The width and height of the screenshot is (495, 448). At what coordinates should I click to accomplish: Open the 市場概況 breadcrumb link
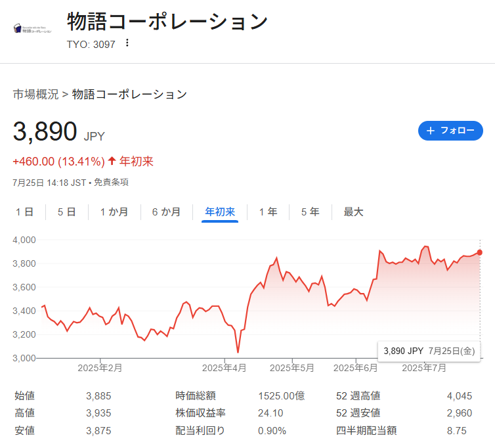[x=35, y=94]
